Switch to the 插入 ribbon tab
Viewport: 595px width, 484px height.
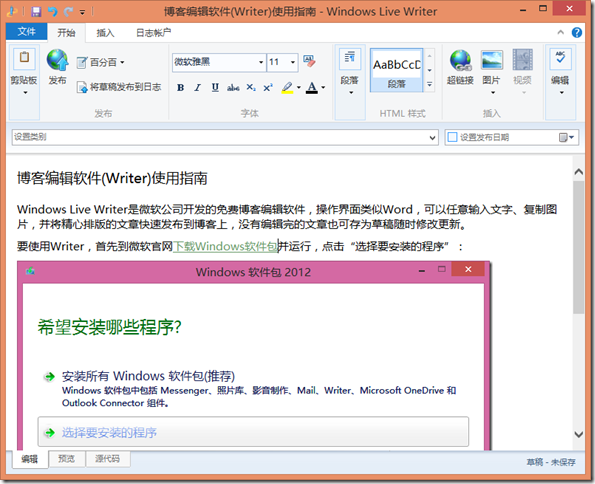[x=105, y=33]
